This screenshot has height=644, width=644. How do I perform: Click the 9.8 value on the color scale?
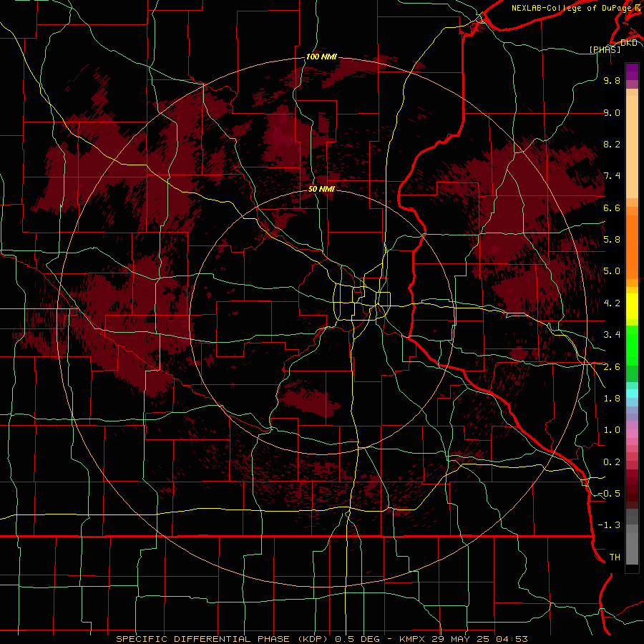(x=612, y=80)
